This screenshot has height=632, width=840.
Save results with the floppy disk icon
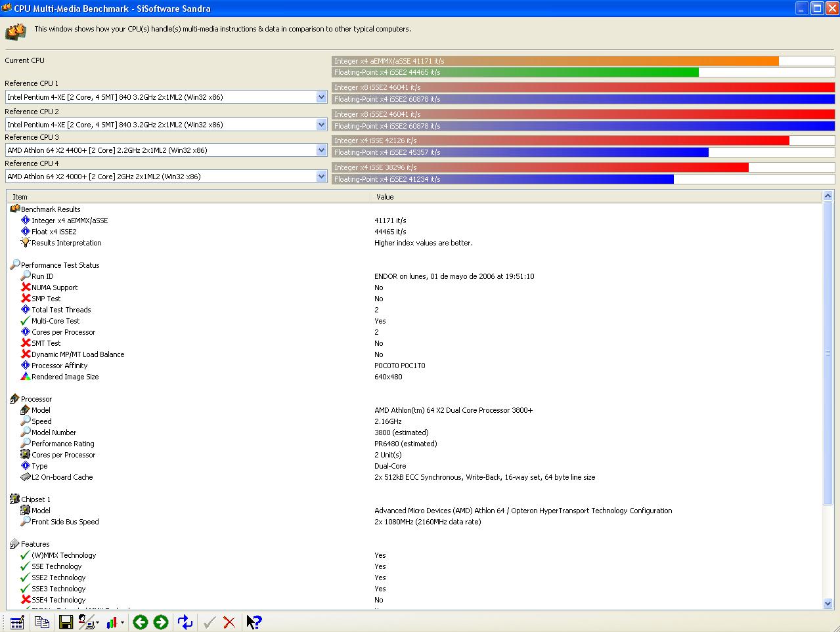(66, 622)
